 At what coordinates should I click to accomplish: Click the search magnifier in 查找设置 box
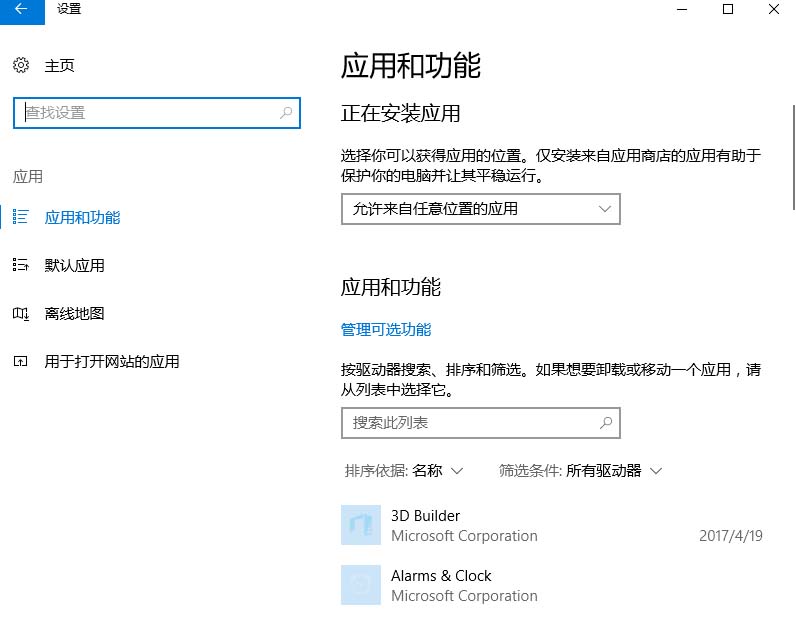286,113
